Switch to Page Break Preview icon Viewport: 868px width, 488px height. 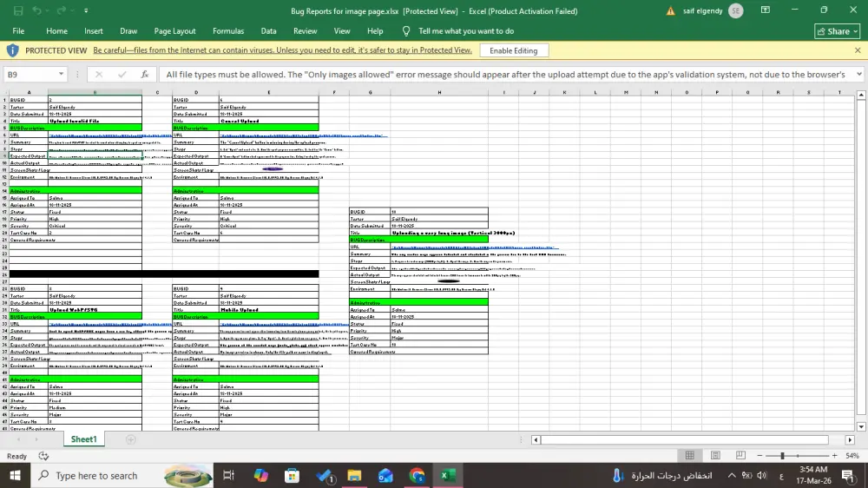(x=740, y=455)
